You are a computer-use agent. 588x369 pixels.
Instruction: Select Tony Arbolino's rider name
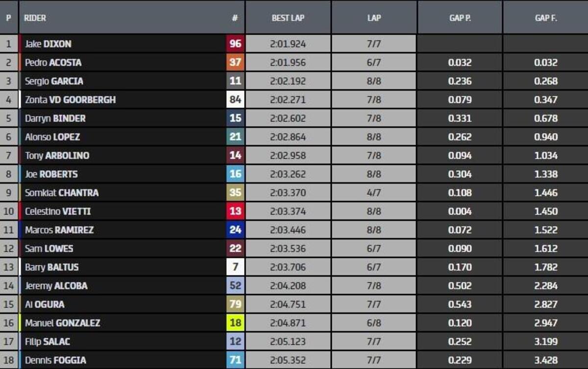[57, 156]
